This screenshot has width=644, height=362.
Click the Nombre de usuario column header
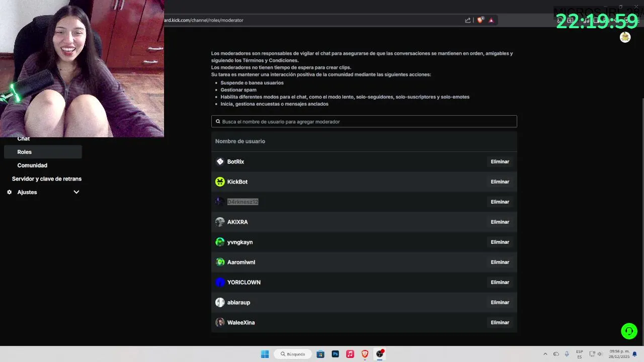[x=240, y=141]
